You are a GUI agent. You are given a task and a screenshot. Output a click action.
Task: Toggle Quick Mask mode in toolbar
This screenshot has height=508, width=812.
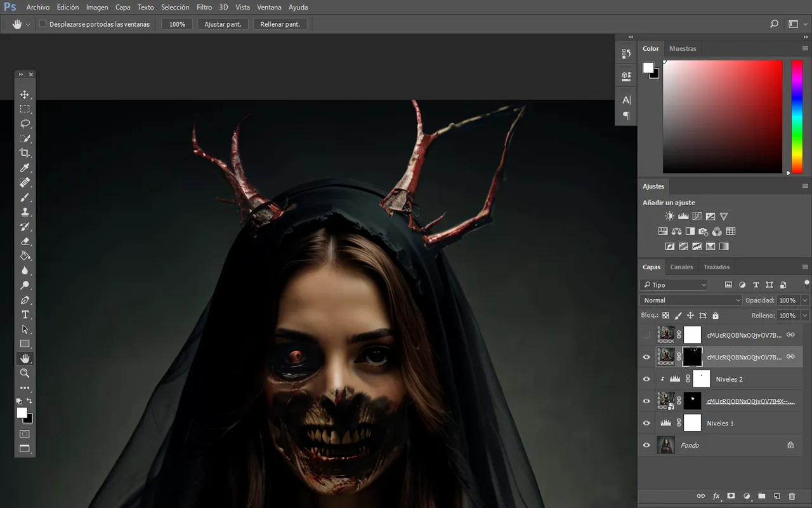25,434
